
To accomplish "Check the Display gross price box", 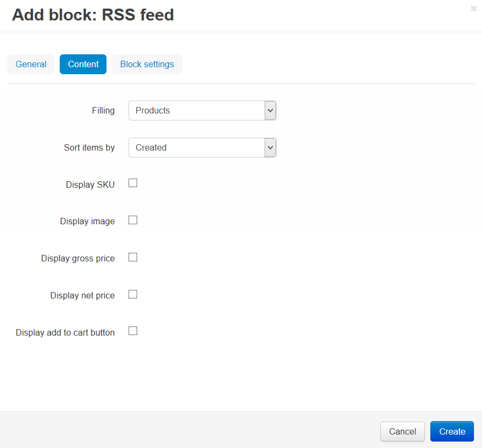I will pos(133,257).
